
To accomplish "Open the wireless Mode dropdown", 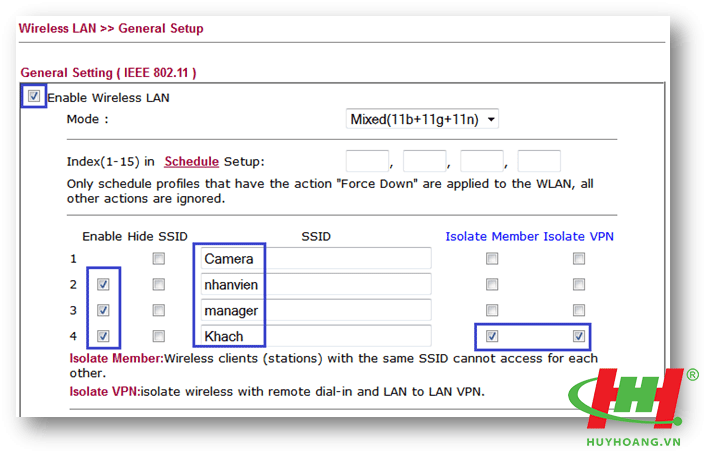I will point(422,119).
